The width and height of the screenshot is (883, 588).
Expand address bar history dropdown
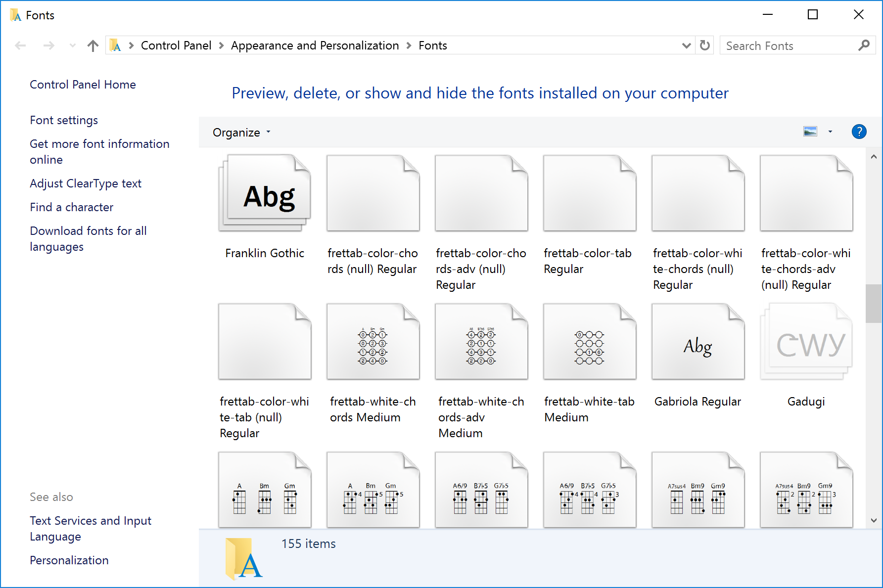(x=686, y=45)
